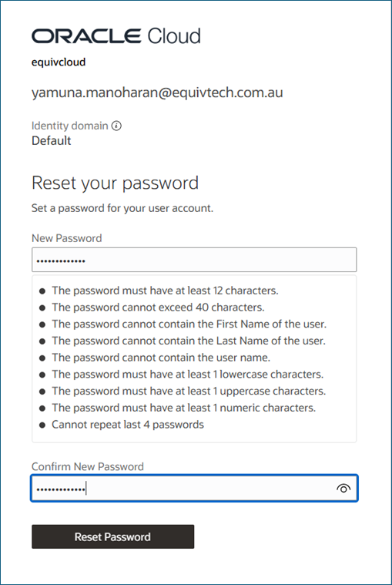Click the Last Name restriction rule

click(x=189, y=341)
